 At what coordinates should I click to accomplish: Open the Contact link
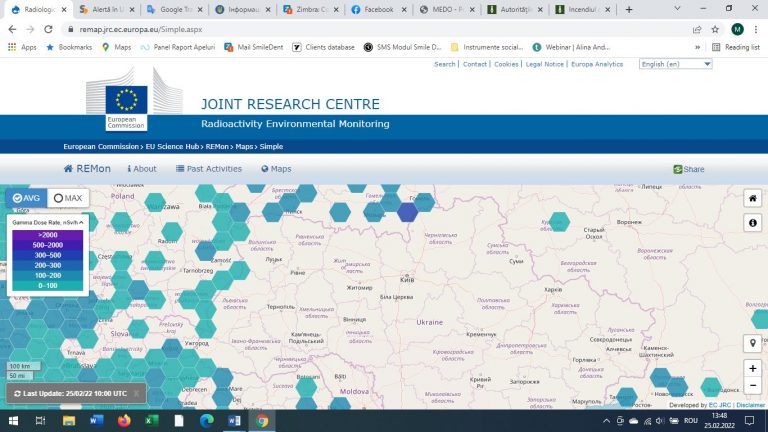tap(475, 64)
